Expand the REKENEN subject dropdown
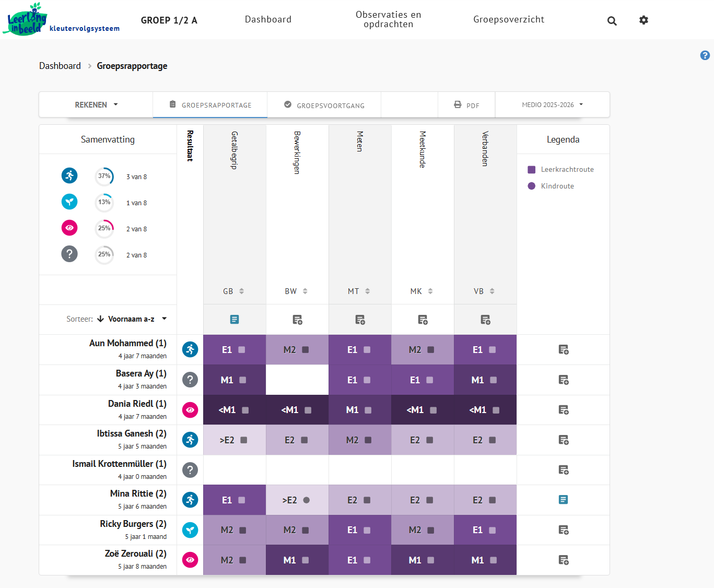Screen dimensions: 714x588 click(x=96, y=105)
